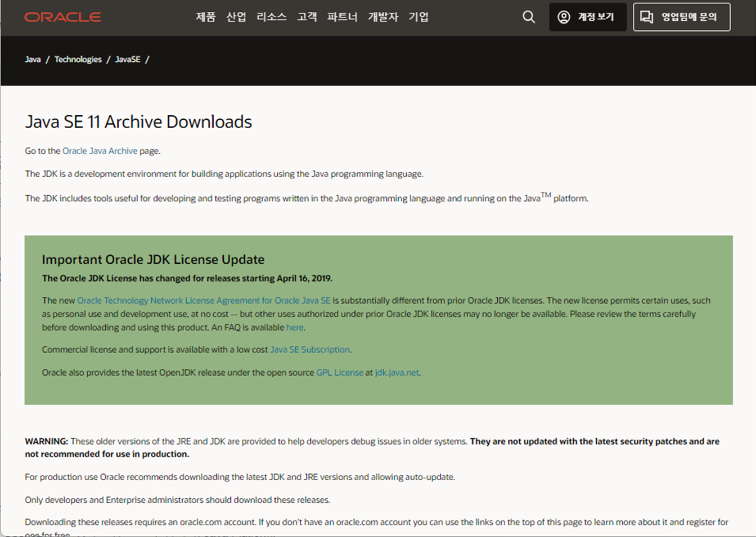Viewport: 756px width, 537px height.
Task: Go to Java breadcrumb link
Action: (33, 59)
